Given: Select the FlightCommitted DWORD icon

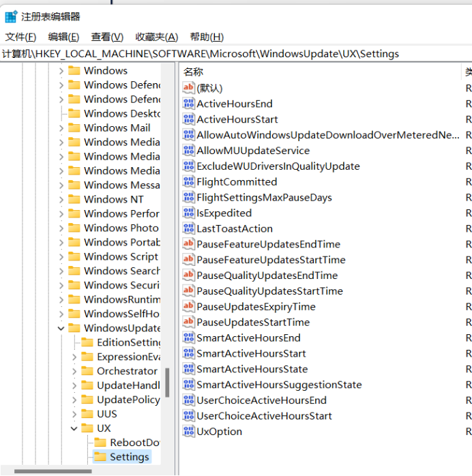Looking at the screenshot, I should (188, 182).
